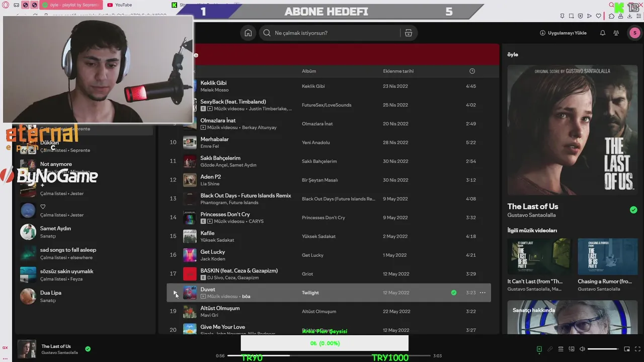Open the Griot album link
This screenshot has width=644, height=362.
coord(307,274)
